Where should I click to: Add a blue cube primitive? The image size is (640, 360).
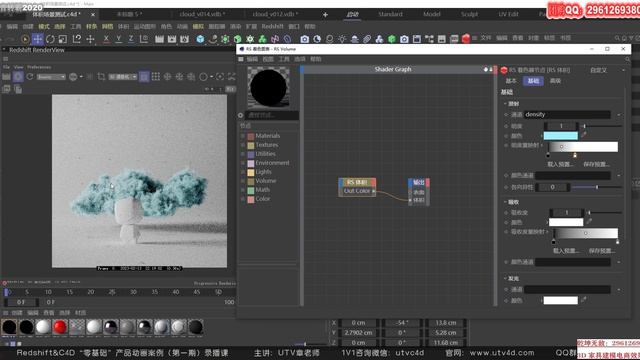point(200,39)
